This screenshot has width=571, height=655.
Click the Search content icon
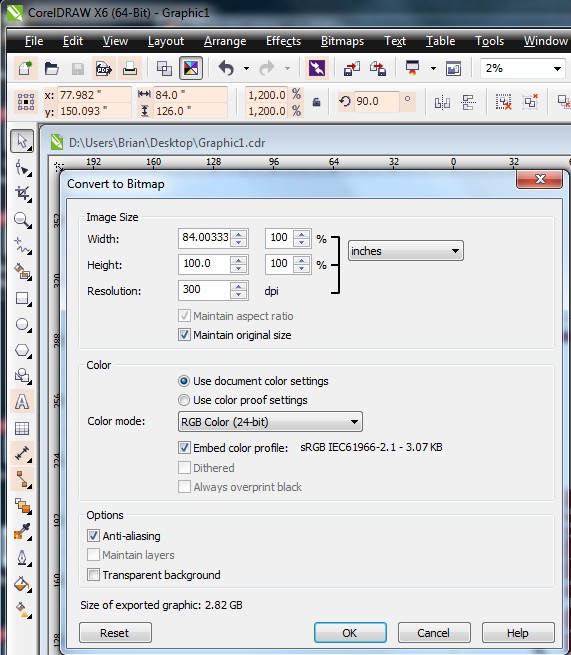tap(317, 68)
